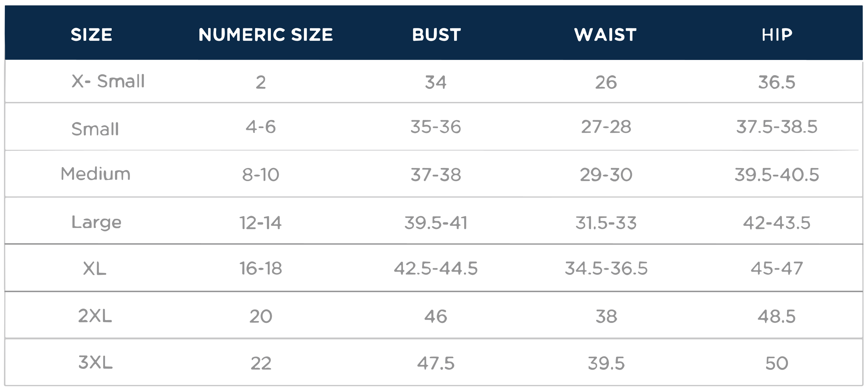Select the 3XL size row label
Screen dimensions: 868x392
(x=95, y=363)
